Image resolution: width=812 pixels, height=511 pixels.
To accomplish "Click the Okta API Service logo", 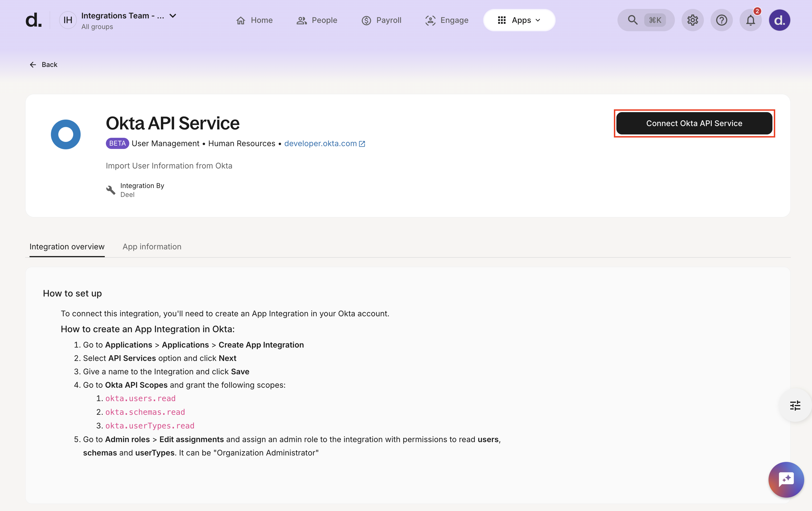I will (65, 134).
